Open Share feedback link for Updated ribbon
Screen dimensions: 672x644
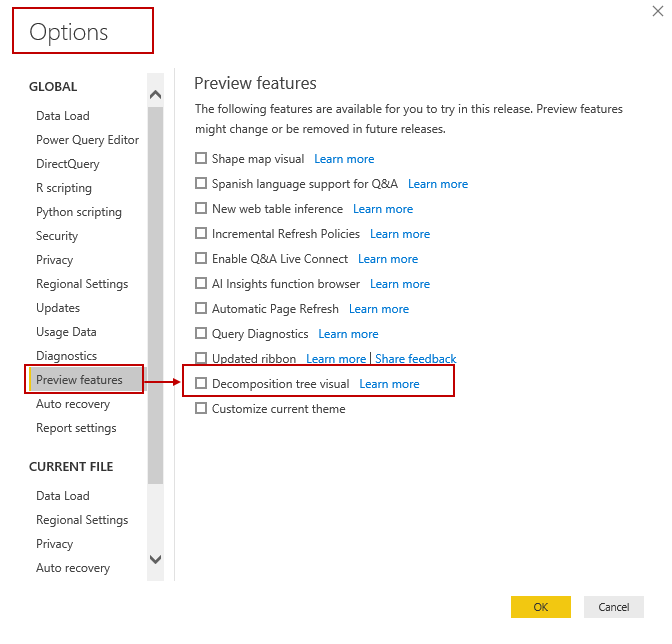[x=415, y=359]
